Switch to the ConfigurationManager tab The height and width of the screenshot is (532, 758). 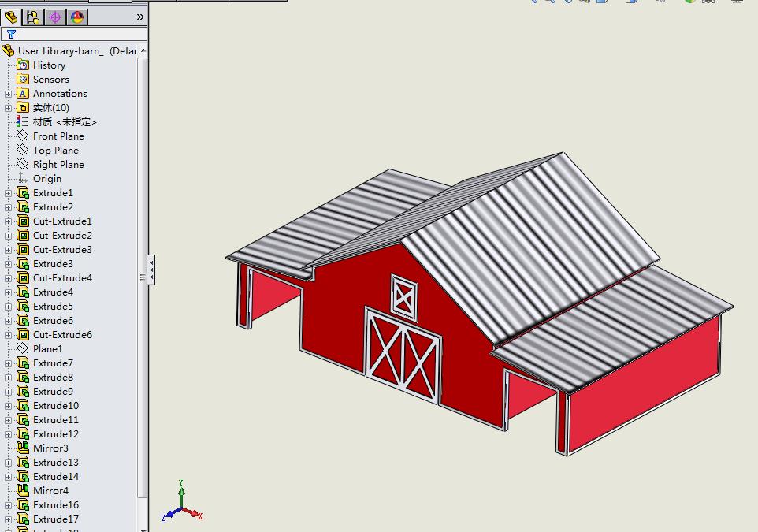pos(55,17)
